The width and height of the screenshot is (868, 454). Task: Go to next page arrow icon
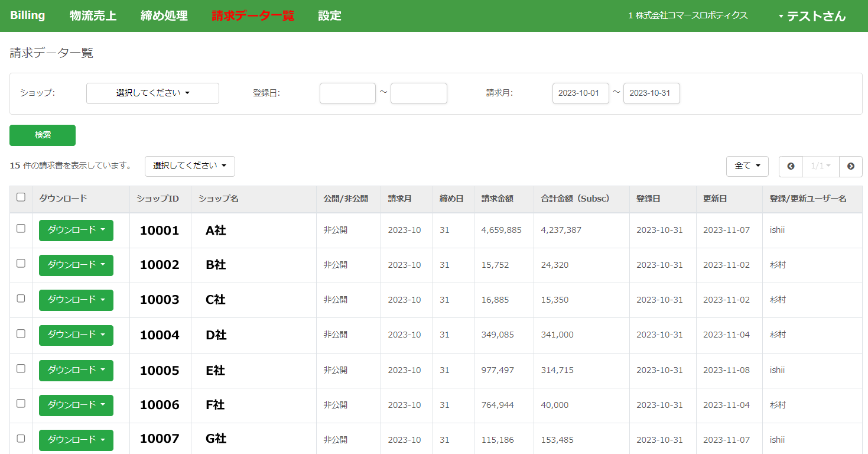tap(850, 166)
